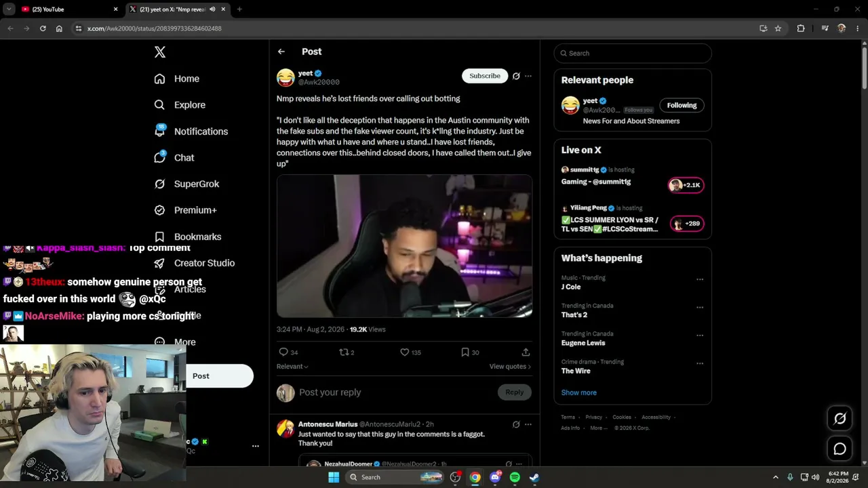Image resolution: width=868 pixels, height=488 pixels.
Task: Toggle Following button for yeet
Action: pos(682,105)
